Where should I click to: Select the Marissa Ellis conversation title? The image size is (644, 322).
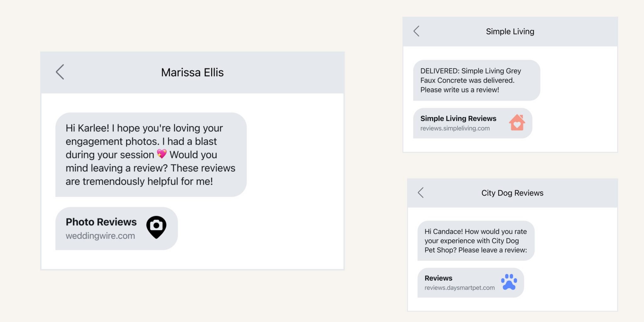tap(192, 72)
